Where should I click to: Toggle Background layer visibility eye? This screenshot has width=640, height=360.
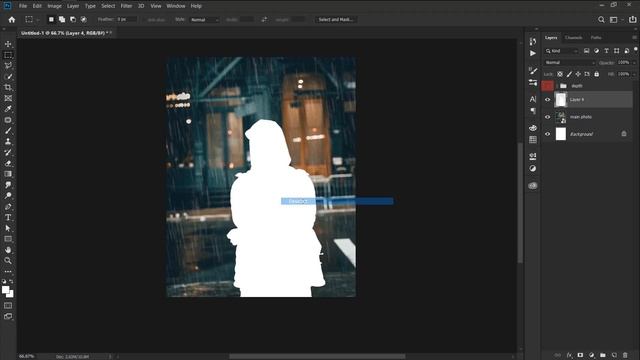point(547,134)
